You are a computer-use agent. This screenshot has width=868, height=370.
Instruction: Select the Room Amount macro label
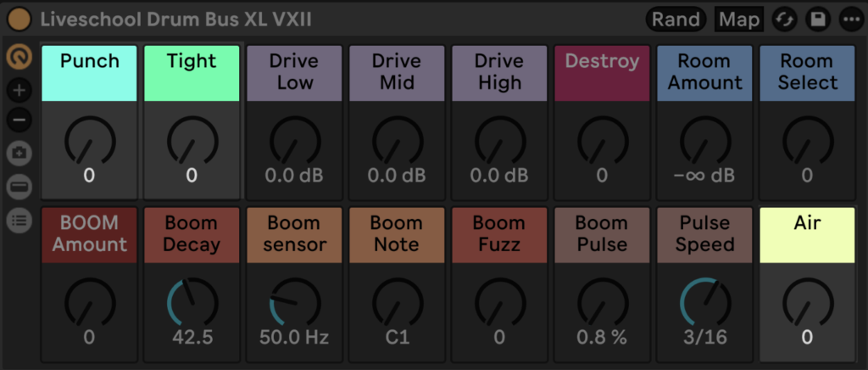coord(705,73)
